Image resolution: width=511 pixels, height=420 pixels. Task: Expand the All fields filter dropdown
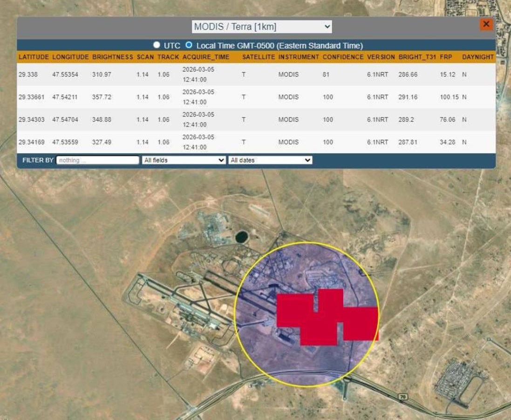point(184,160)
